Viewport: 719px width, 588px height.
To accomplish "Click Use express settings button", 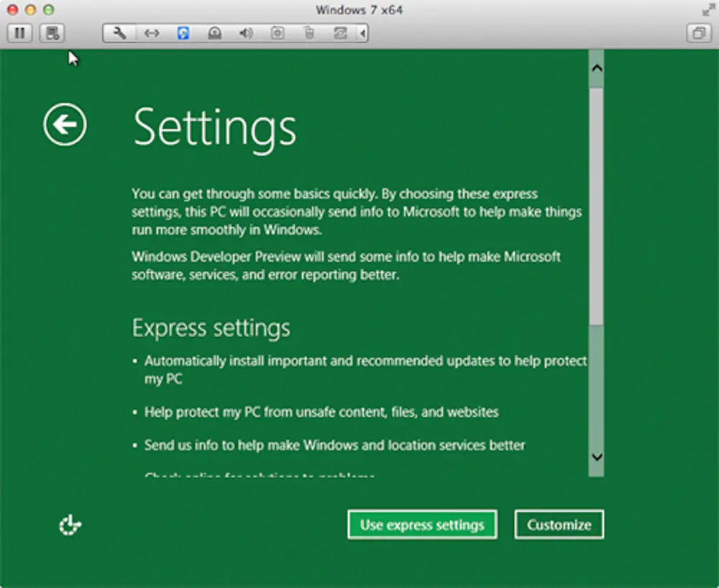I will [x=422, y=525].
